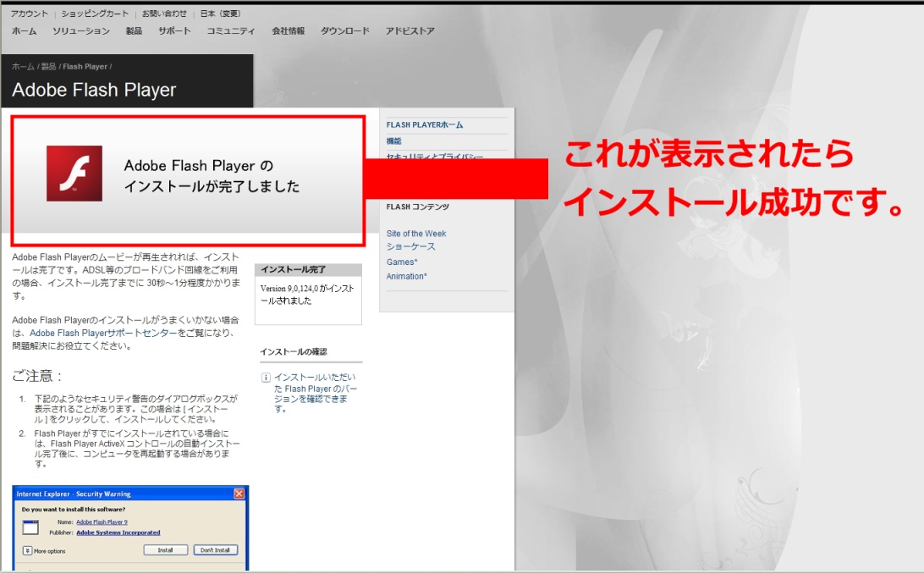Open the サポート menu
The height and width of the screenshot is (574, 924).
click(174, 31)
